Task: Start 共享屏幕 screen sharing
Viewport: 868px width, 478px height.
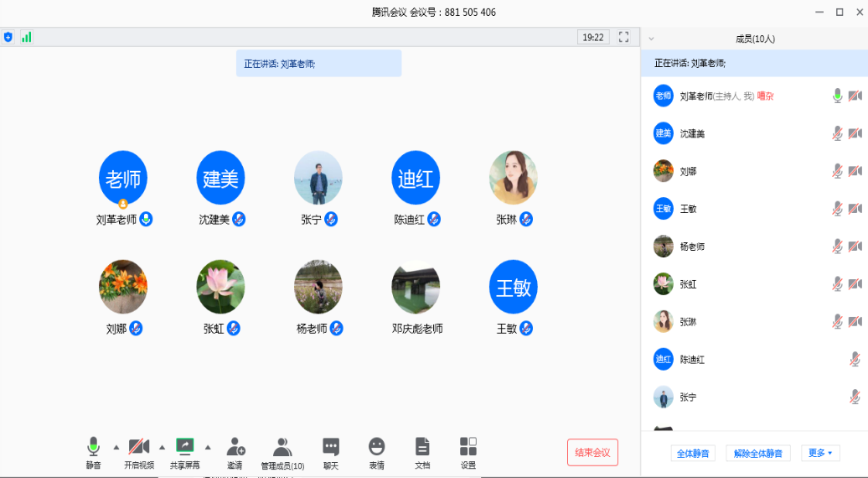Action: (x=184, y=447)
